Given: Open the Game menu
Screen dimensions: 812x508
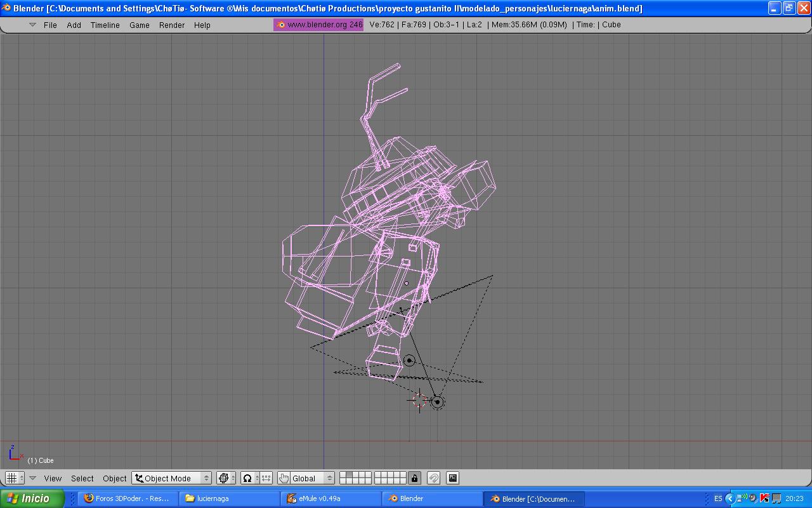Looking at the screenshot, I should click(140, 25).
